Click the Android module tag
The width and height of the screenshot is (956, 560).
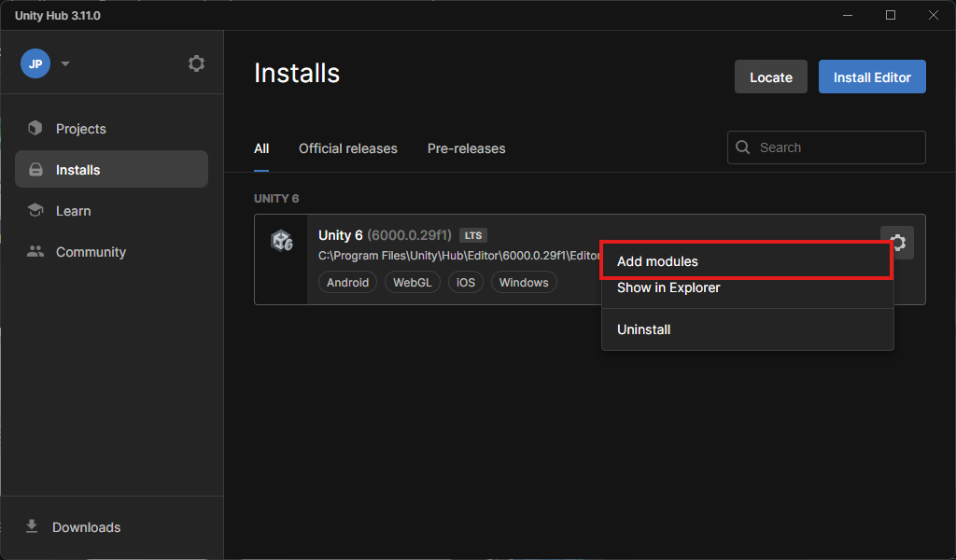[347, 282]
